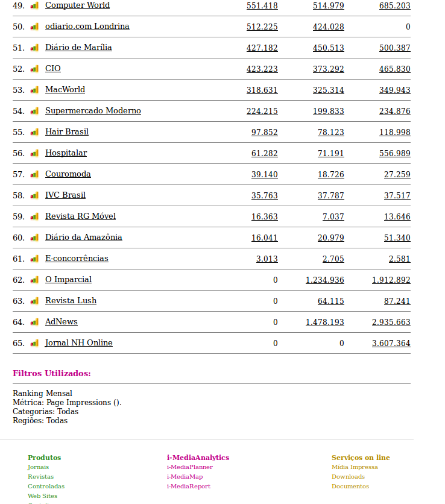Open the bar chart icon for MacWorld
Image resolution: width=445 pixels, height=504 pixels.
[34, 90]
